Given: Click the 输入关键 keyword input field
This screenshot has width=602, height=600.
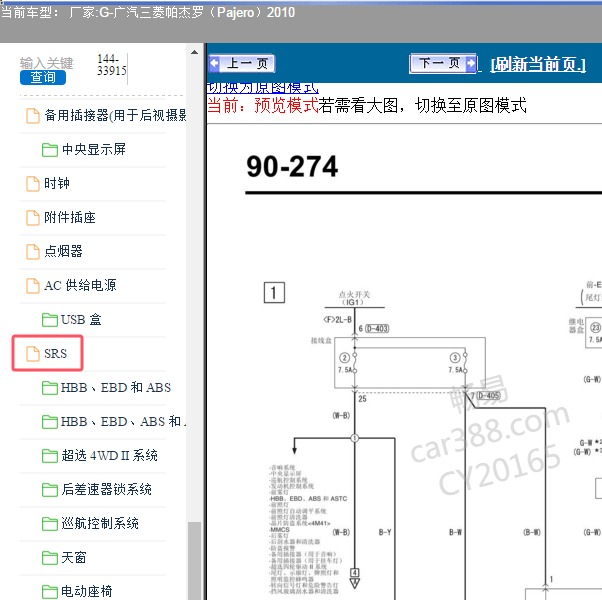Looking at the screenshot, I should pos(46,63).
